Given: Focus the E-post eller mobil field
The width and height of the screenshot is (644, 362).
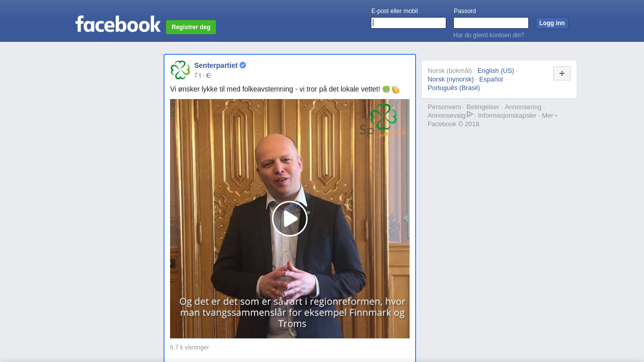Looking at the screenshot, I should pos(409,23).
